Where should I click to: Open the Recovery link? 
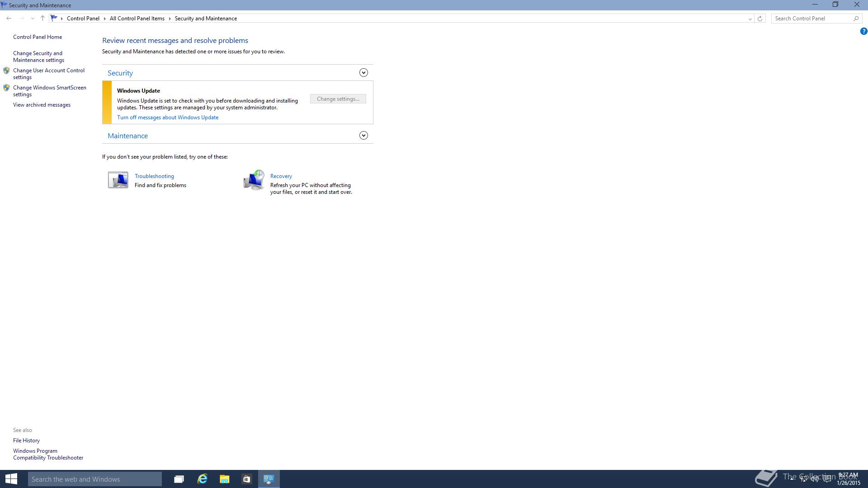[x=281, y=176]
